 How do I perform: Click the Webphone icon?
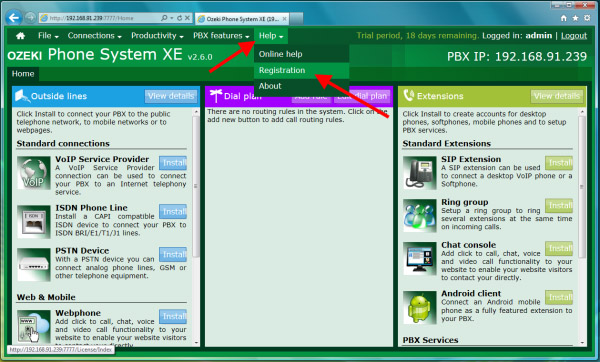click(x=34, y=326)
